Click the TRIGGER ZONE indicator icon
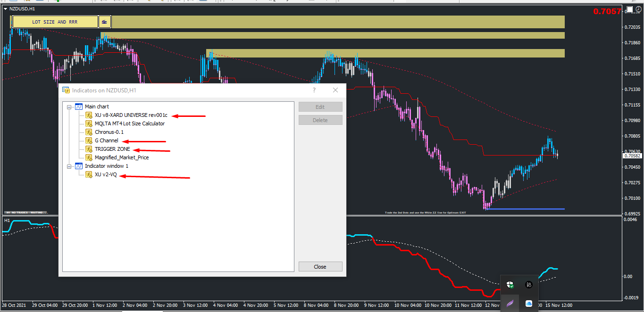This screenshot has width=644, height=312. 89,149
